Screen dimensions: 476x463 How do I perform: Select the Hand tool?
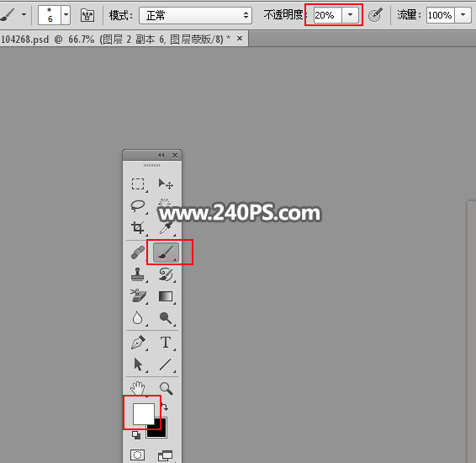(x=138, y=388)
